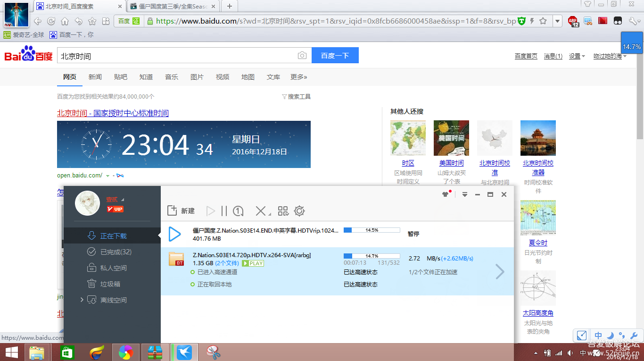Viewport: 644px width, 361px height.
Task: Click the 百度一下 search button
Action: 335,56
